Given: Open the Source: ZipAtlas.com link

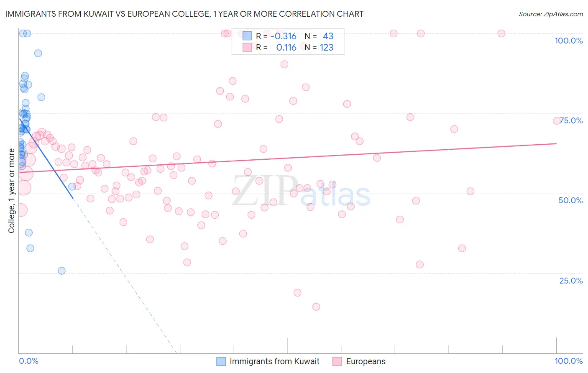Looking at the screenshot, I should pos(551,14).
